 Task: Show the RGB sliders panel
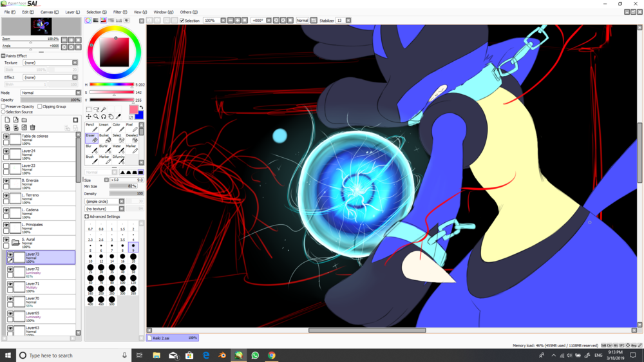point(96,20)
